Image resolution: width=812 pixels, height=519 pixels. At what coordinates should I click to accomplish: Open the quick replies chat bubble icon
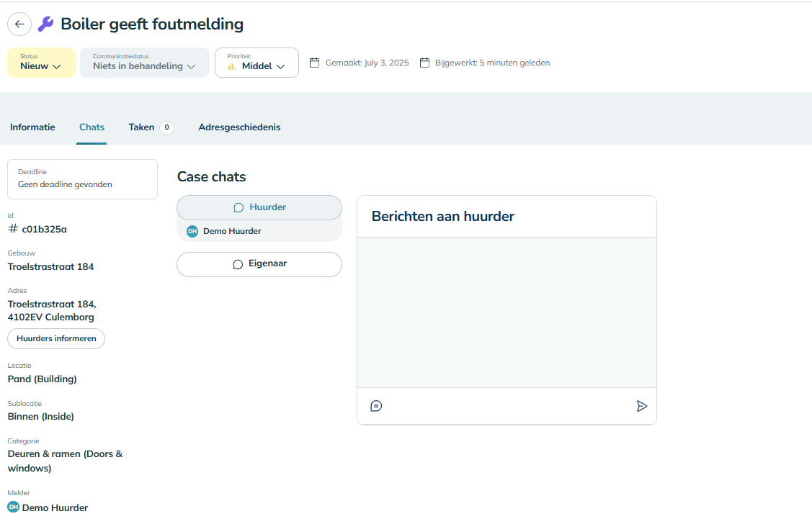pyautogui.click(x=376, y=406)
